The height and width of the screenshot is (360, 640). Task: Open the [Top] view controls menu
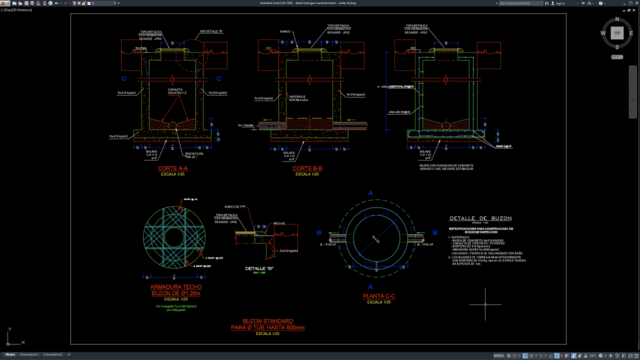pyautogui.click(x=8, y=10)
